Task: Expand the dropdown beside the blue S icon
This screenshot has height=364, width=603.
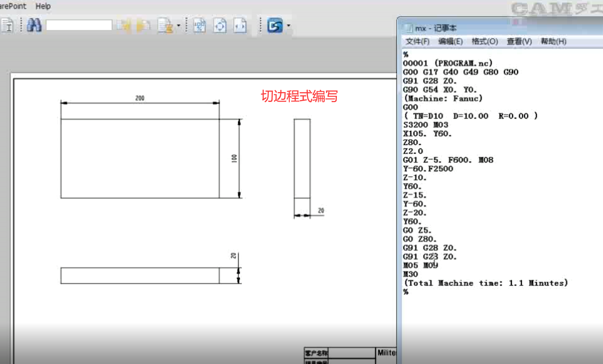Action: pos(288,25)
